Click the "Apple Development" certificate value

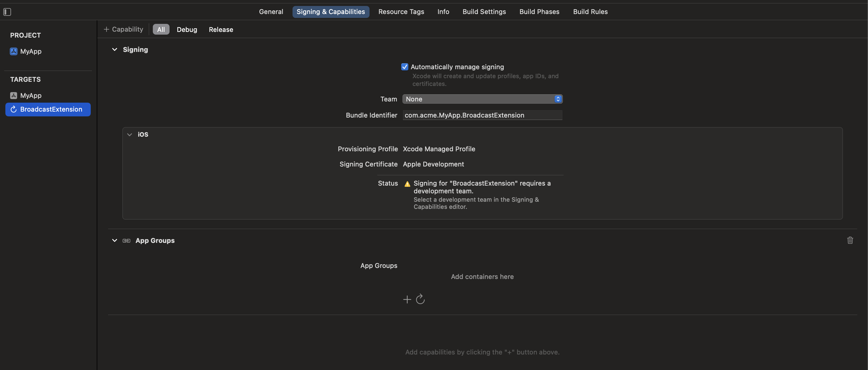point(433,164)
